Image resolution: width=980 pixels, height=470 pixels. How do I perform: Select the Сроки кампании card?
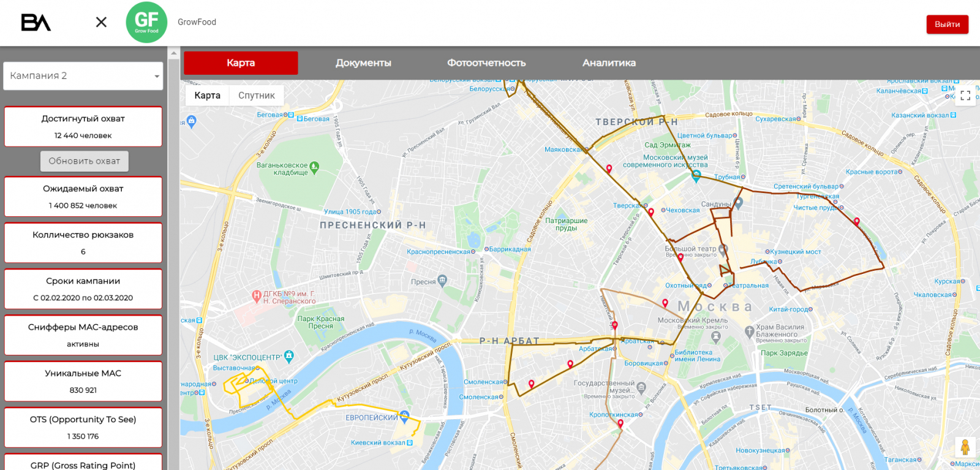83,289
